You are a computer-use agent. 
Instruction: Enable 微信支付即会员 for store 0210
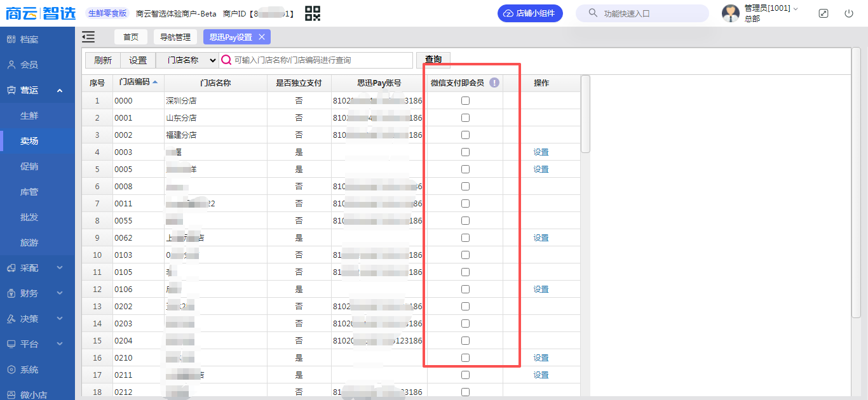pos(465,358)
